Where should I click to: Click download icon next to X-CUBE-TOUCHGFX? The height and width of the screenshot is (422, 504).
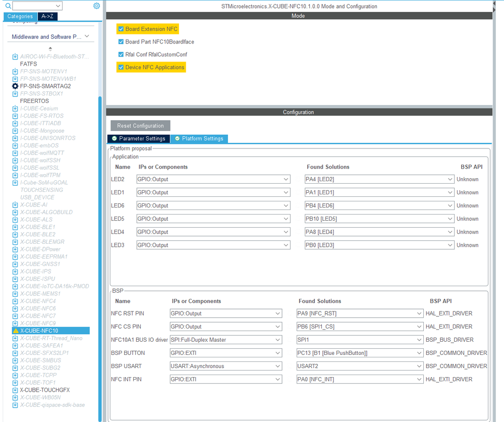tap(15, 390)
